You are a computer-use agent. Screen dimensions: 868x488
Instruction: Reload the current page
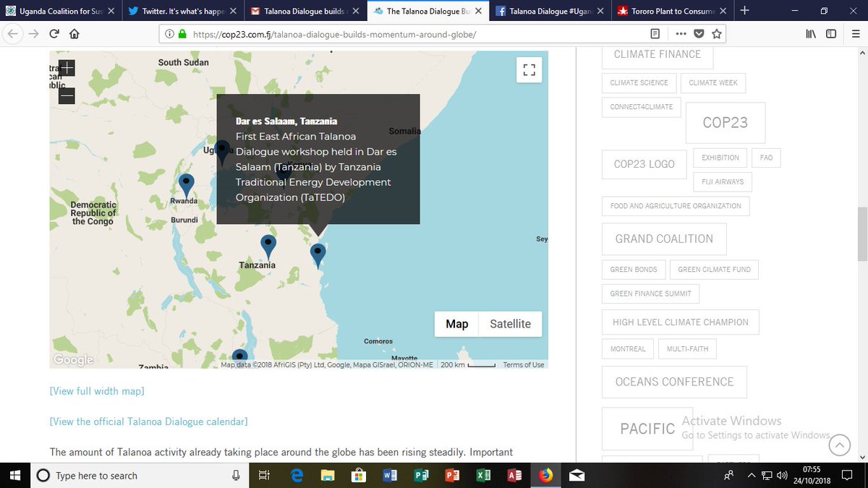click(x=54, y=34)
